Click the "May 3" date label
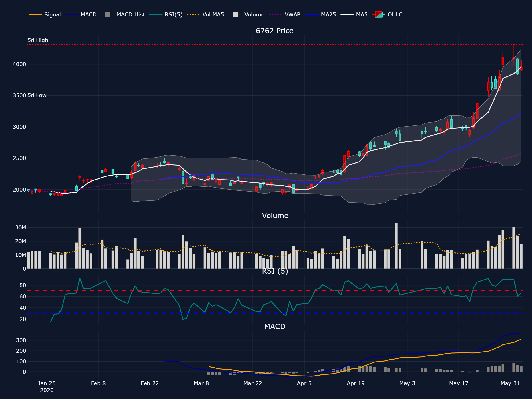 pos(407,383)
